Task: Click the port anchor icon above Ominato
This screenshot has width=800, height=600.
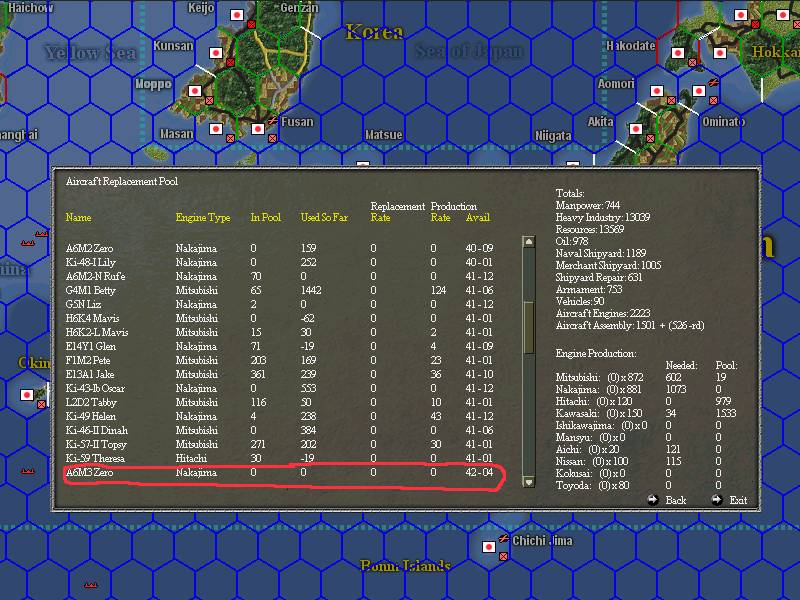Action: (714, 82)
